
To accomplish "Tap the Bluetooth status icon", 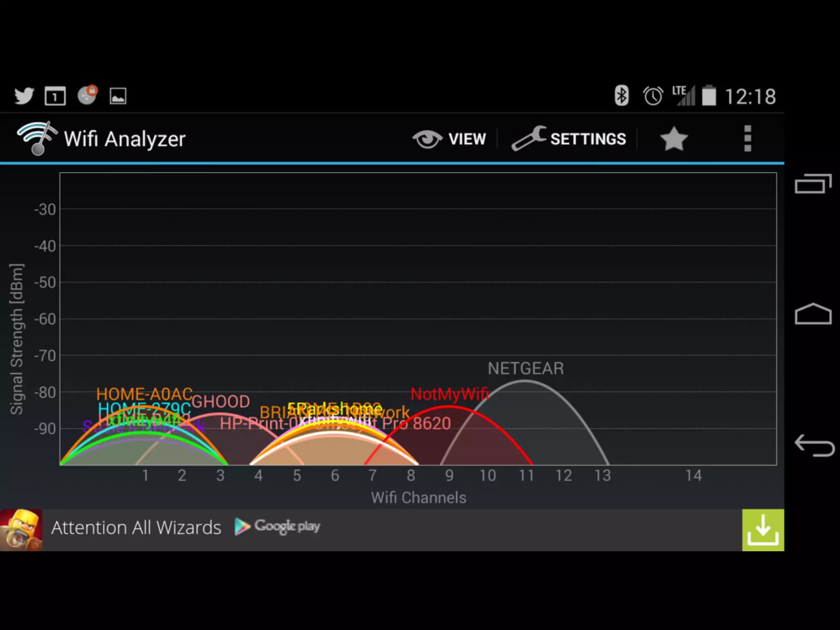I will pos(621,96).
